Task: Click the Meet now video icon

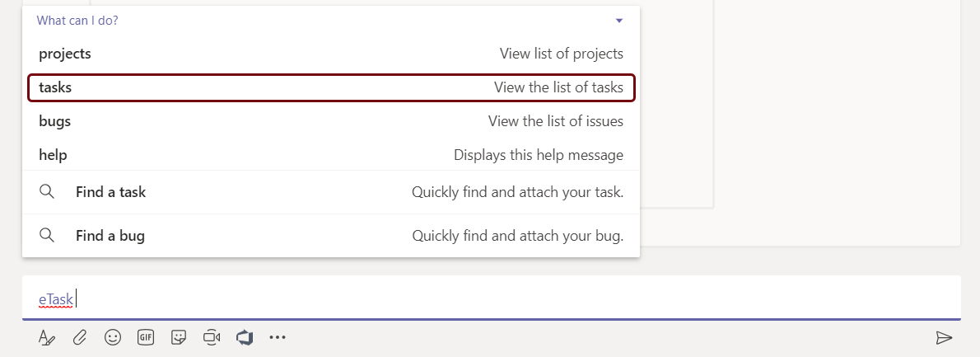Action: [212, 337]
